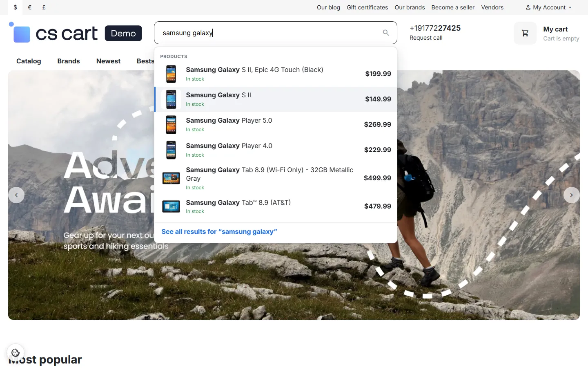The width and height of the screenshot is (588, 368).
Task: Select Galaxy Tab 8.9 Metallic Gray title
Action: pos(269,174)
